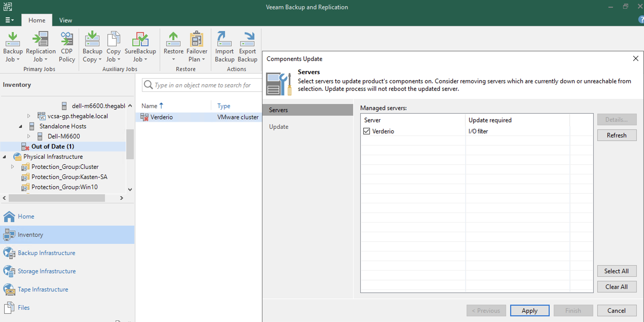This screenshot has height=322, width=644.
Task: Click the Export Backup icon
Action: pos(247,40)
